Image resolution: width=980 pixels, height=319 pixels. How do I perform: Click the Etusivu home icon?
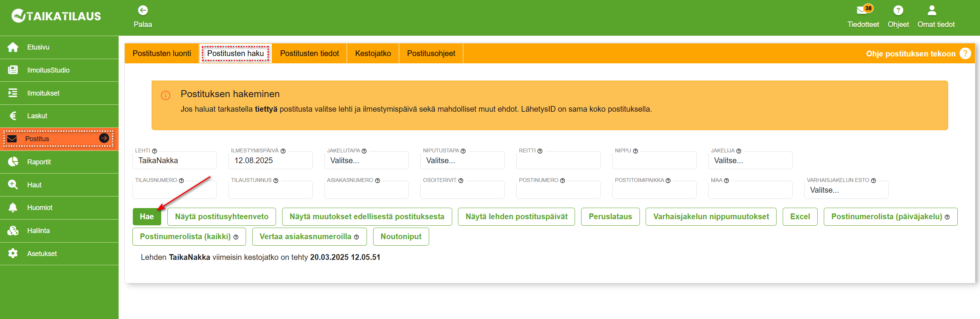[x=13, y=47]
